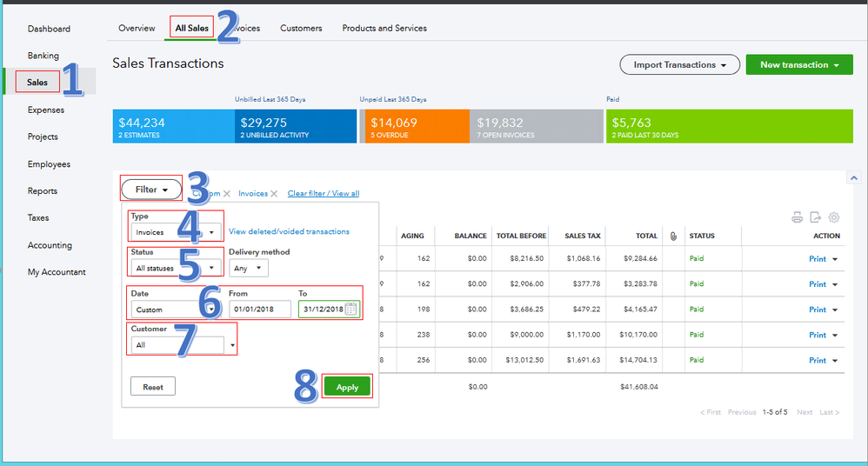This screenshot has width=868, height=466.
Task: Sort by the SALES TAX column header
Action: (x=583, y=236)
